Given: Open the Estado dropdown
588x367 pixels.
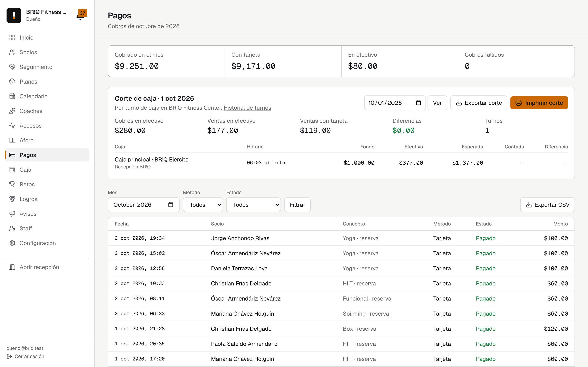Looking at the screenshot, I should (x=253, y=205).
